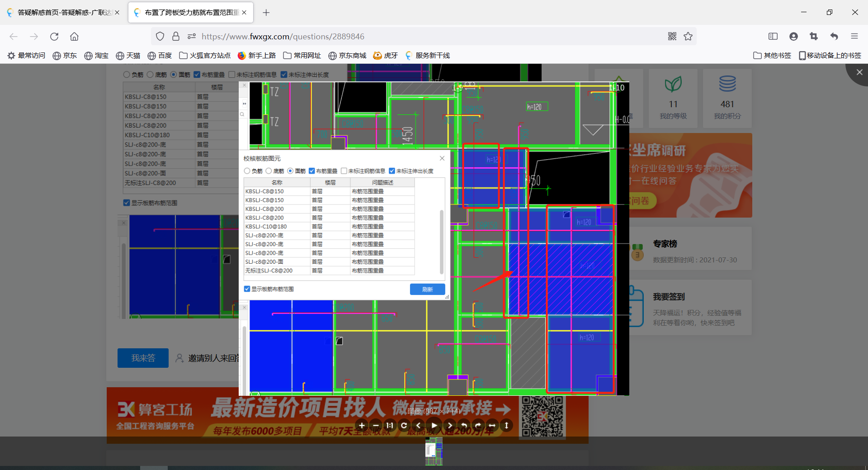Expand 移动设备上的书签 folder
Screen dimensions: 868x470
[x=830, y=56]
